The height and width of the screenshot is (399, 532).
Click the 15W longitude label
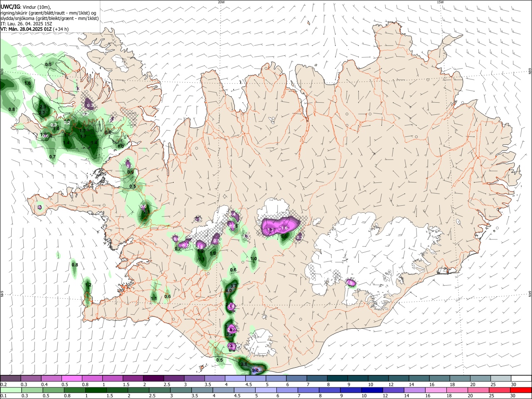click(440, 2)
